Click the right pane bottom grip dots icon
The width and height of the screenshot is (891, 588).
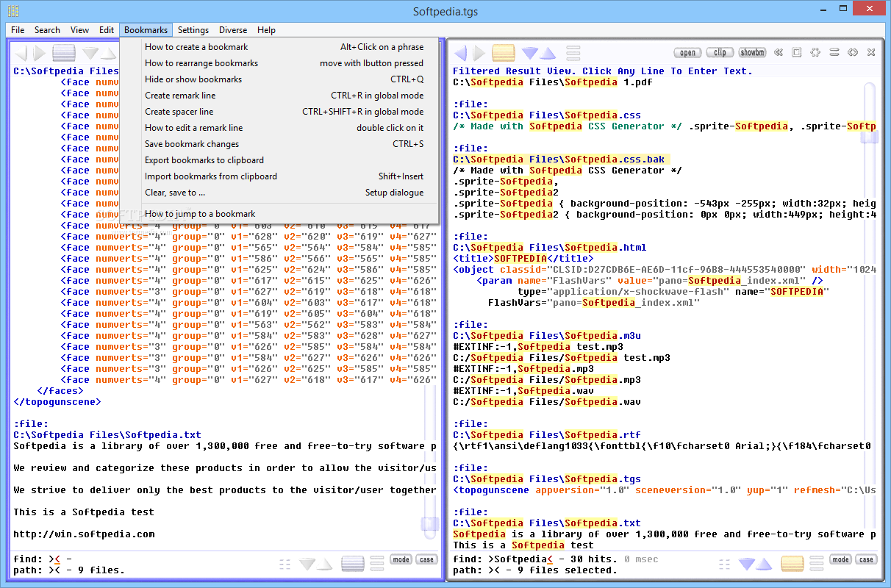pyautogui.click(x=725, y=564)
